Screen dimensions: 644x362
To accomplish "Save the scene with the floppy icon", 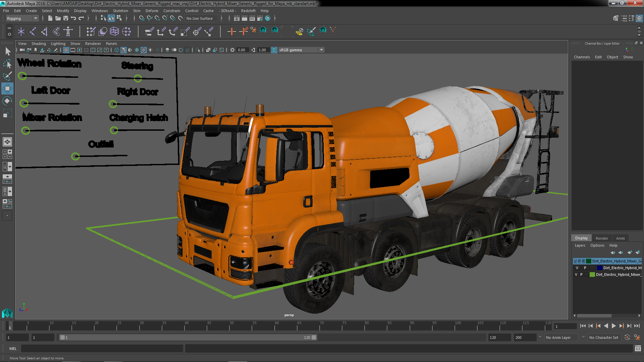I will [x=66, y=18].
